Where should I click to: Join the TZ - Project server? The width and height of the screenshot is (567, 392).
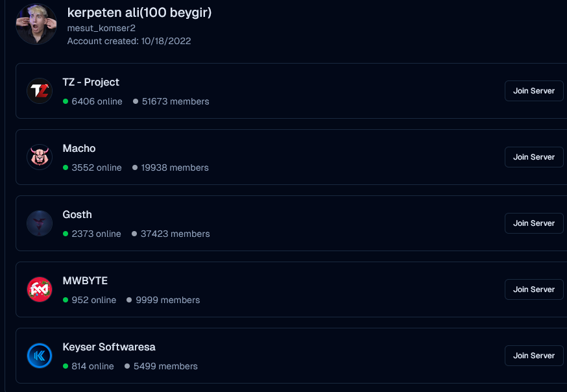point(534,91)
